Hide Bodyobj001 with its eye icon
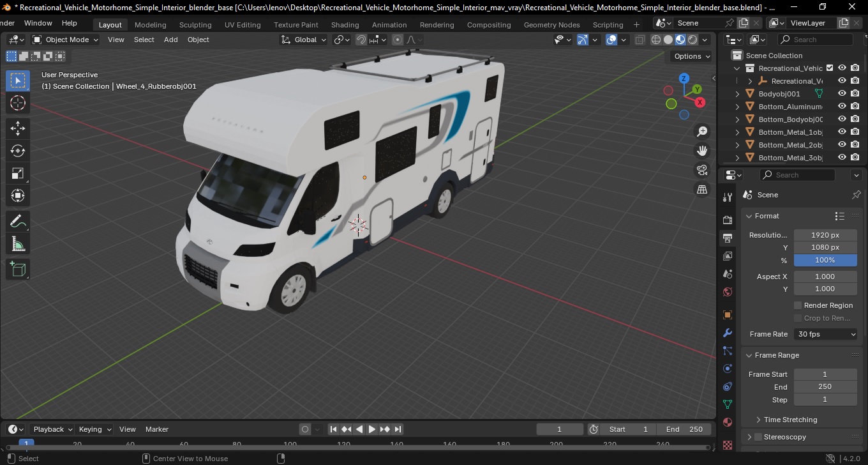868x465 pixels. tap(842, 93)
